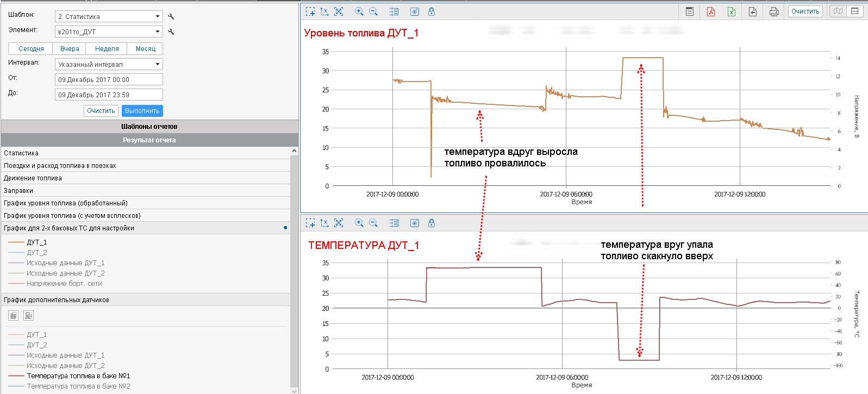
Task: Select the Неделя interval tab
Action: click(x=107, y=49)
